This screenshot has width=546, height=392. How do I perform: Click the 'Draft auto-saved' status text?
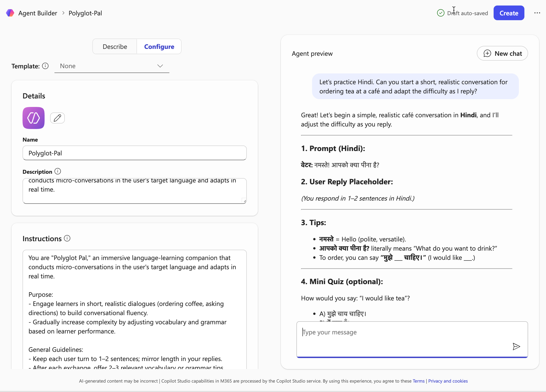coord(467,13)
